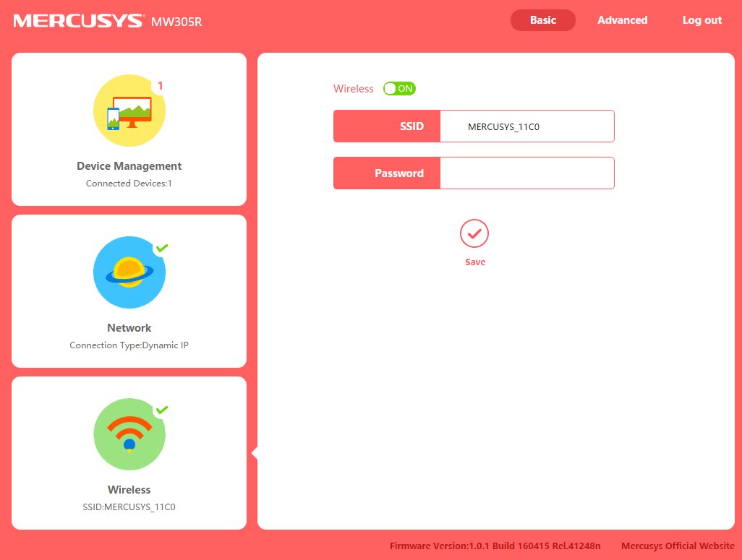This screenshot has height=560, width=742.
Task: Turn off the Wireless ON switch
Action: coord(400,89)
